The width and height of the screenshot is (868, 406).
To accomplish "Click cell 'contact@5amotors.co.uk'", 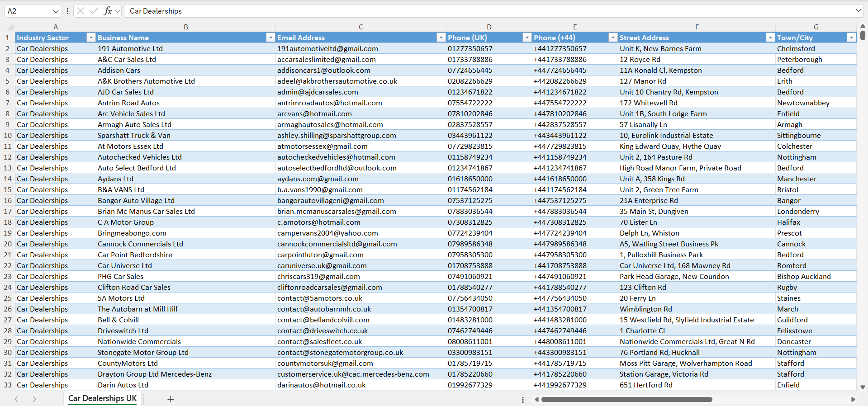I will coord(361,298).
